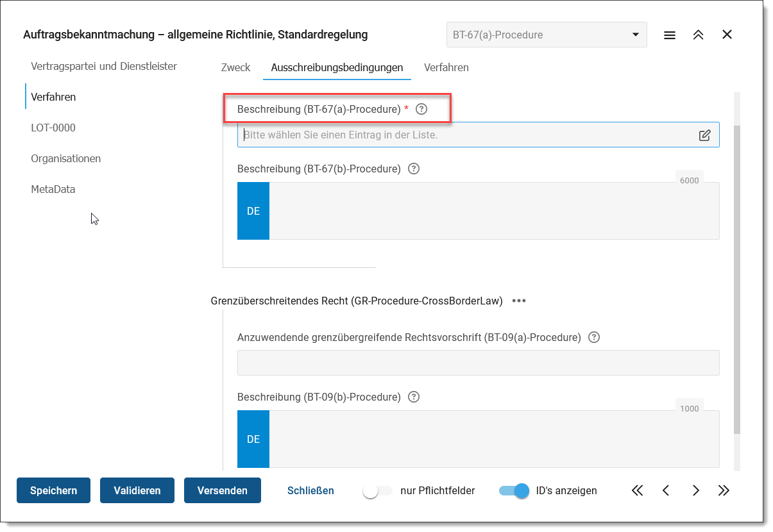The height and width of the screenshot is (532, 773).
Task: Click help icon beside Beschreibung (BT-67(b)-Procedure)
Action: (414, 169)
